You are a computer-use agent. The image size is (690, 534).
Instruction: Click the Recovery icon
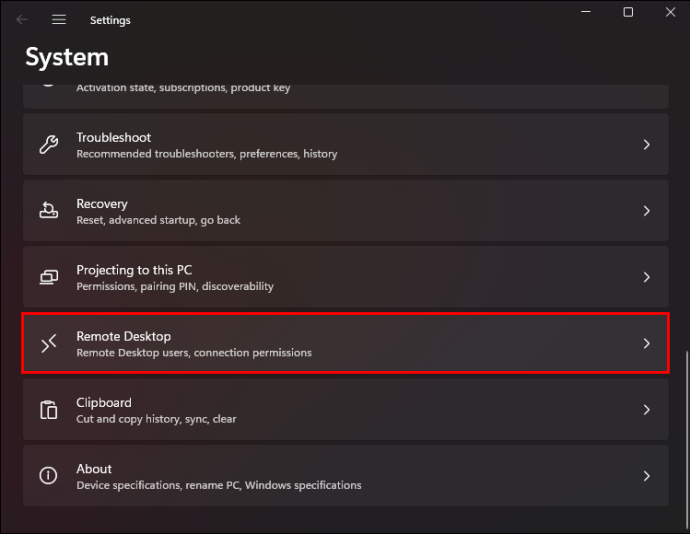48,210
